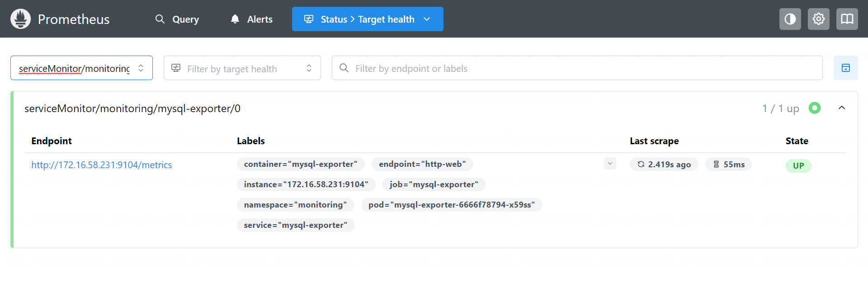Viewport: 868px width, 288px height.
Task: Expand the target labels chevron
Action: tap(610, 164)
